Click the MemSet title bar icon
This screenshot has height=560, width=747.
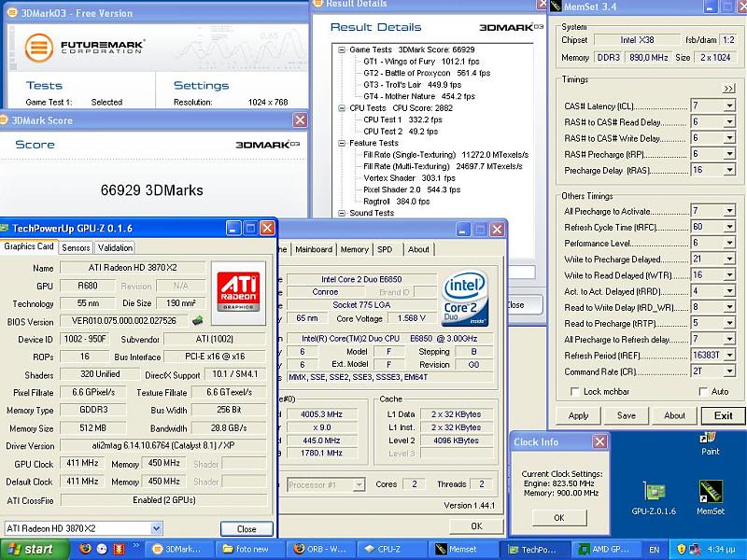pos(556,7)
